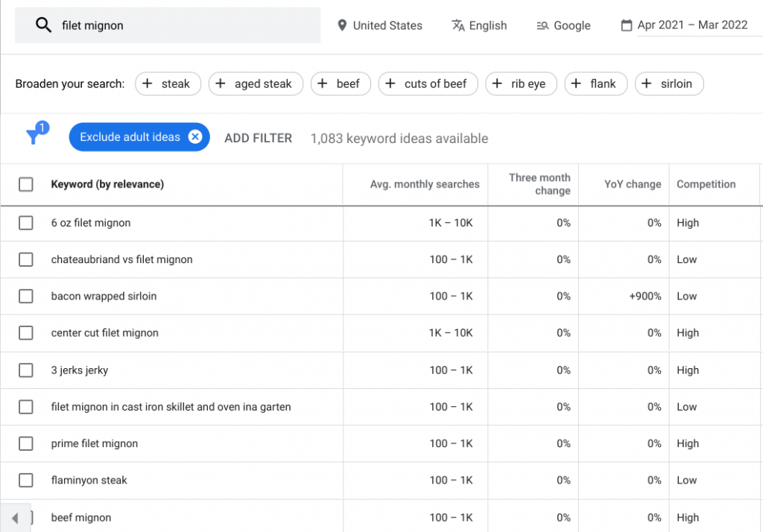Check the flaminyon steak row
763x532 pixels.
26,481
